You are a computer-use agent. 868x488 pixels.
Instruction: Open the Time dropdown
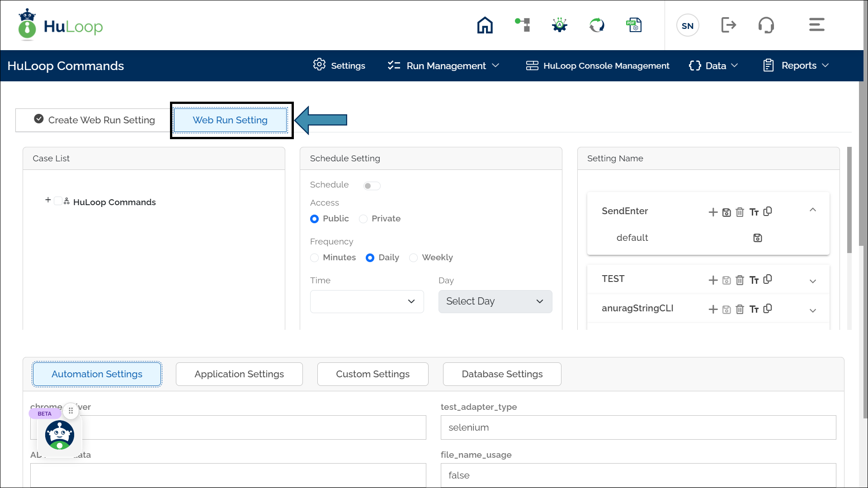tap(367, 302)
